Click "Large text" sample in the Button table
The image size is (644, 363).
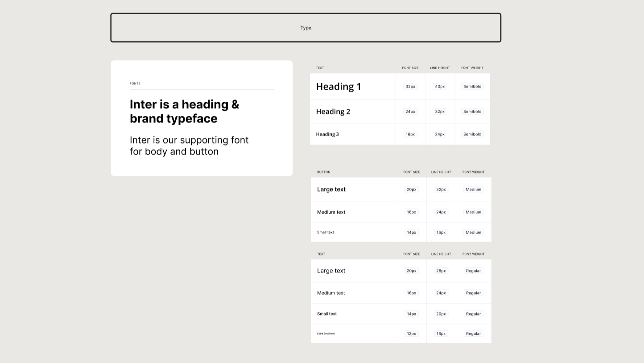(331, 189)
